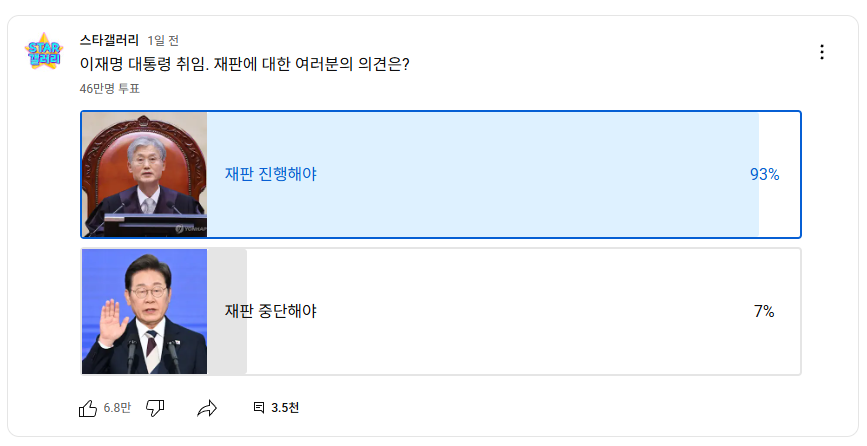Open the three-dot more options menu
867x446 pixels.
point(822,52)
